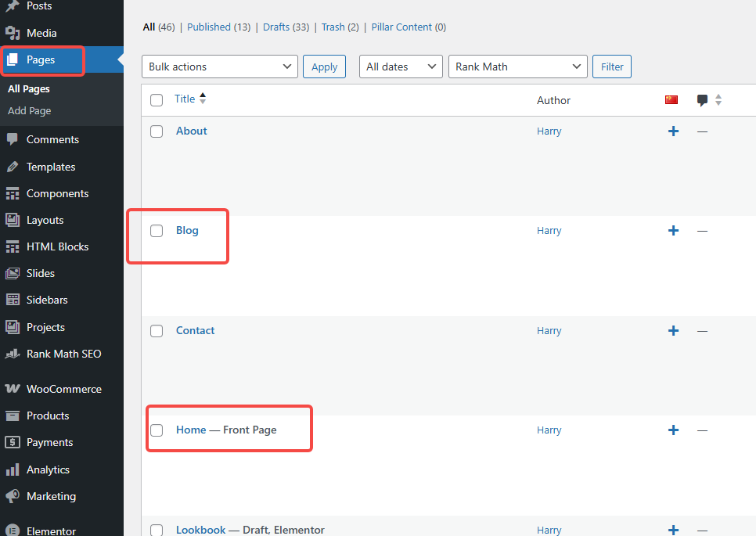Viewport: 756px width, 536px height.
Task: Open the Blog page title link
Action: 187,230
